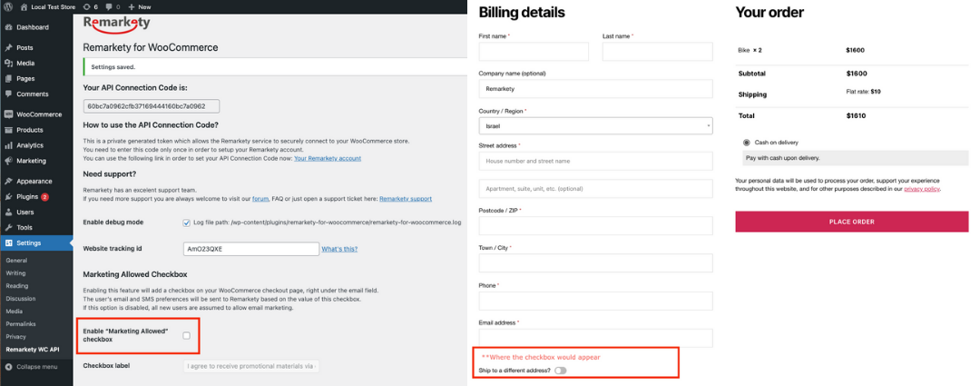Click the First name field

(534, 52)
